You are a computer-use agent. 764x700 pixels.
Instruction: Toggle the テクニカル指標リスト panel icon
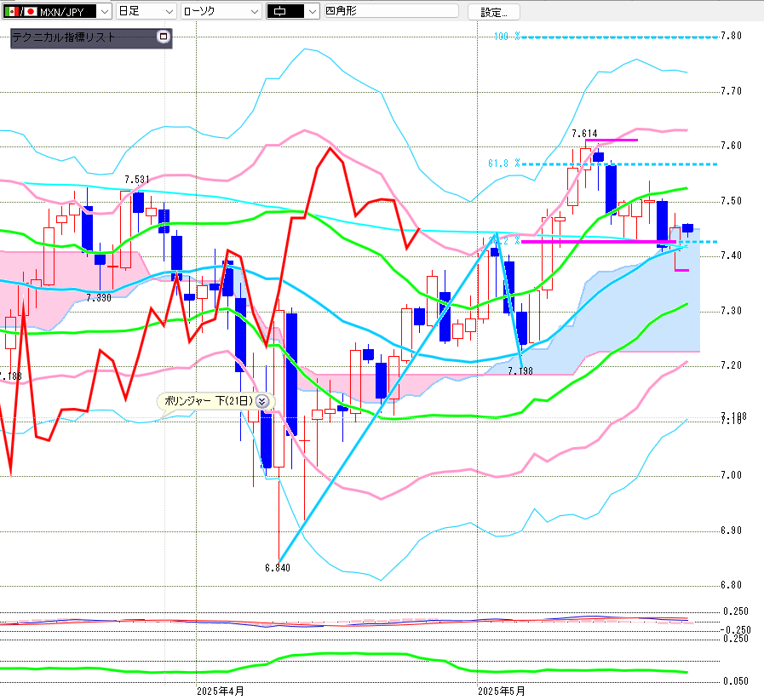coord(164,37)
